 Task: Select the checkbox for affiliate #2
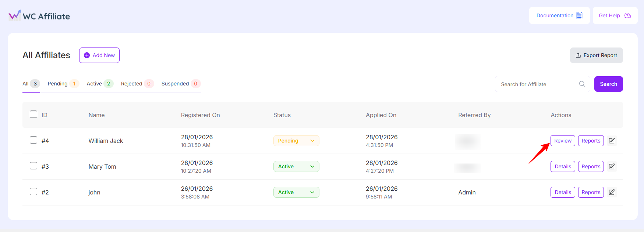point(33,191)
